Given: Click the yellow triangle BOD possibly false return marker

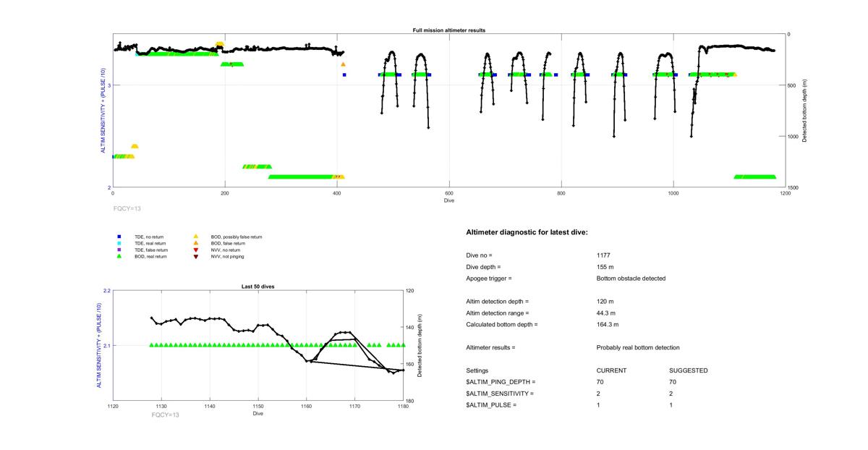Looking at the screenshot, I should tap(196, 237).
